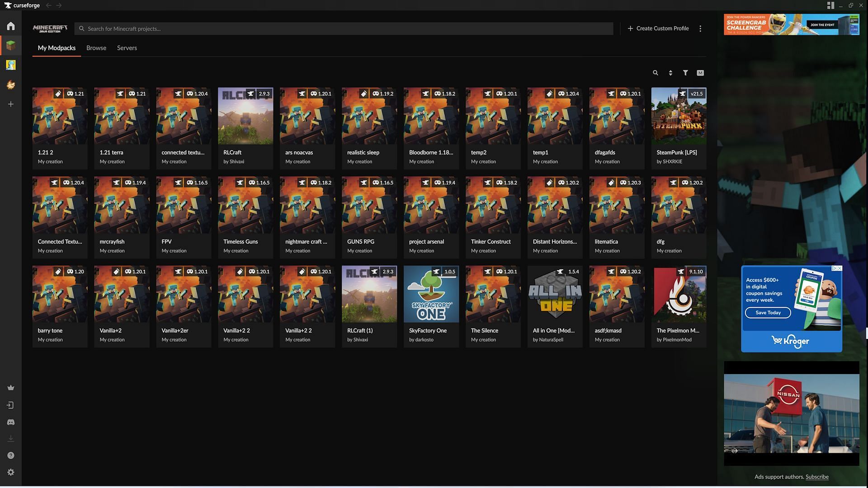868x488 pixels.
Task: Click Create Custom Profile button
Action: pyautogui.click(x=659, y=28)
